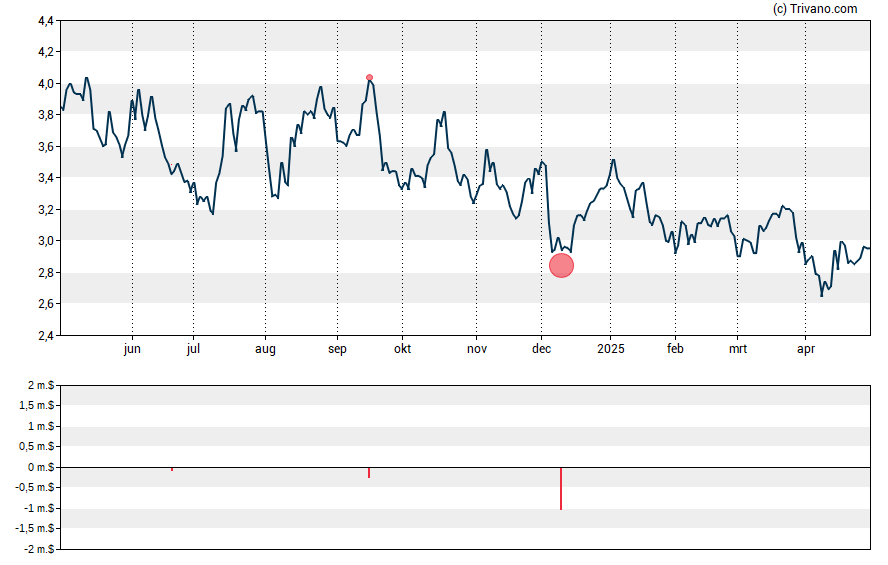Click the '3,8' price axis label
This screenshot has width=888, height=565.
coord(46,115)
